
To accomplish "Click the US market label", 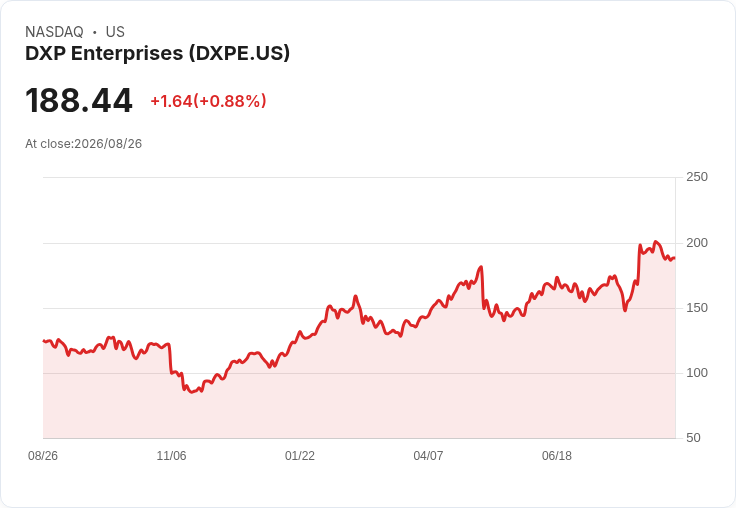I will click(x=115, y=32).
